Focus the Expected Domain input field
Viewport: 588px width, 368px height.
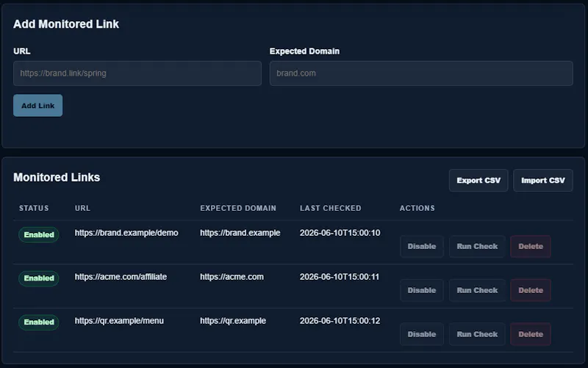point(421,73)
